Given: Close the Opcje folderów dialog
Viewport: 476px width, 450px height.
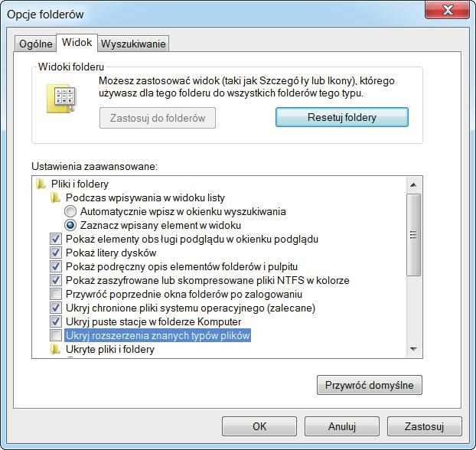Looking at the screenshot, I should coord(448,11).
